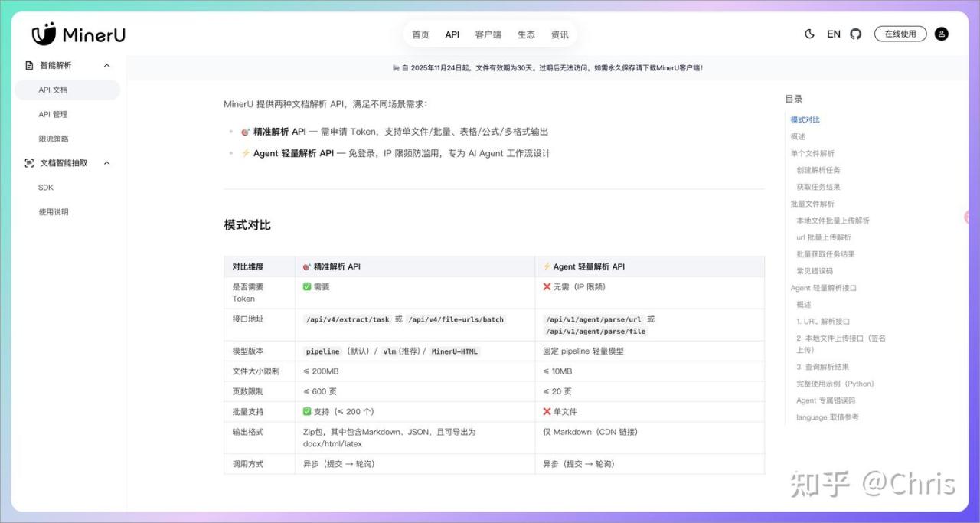This screenshot has width=980, height=523.
Task: Jump to 常见错误码 in table of contents
Action: pyautogui.click(x=814, y=271)
